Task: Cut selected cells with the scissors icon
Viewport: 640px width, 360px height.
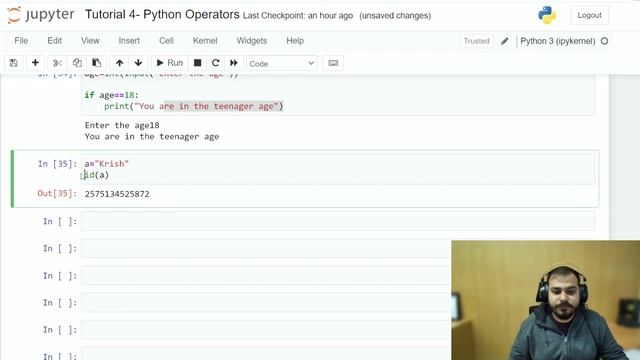Action: pyautogui.click(x=57, y=63)
